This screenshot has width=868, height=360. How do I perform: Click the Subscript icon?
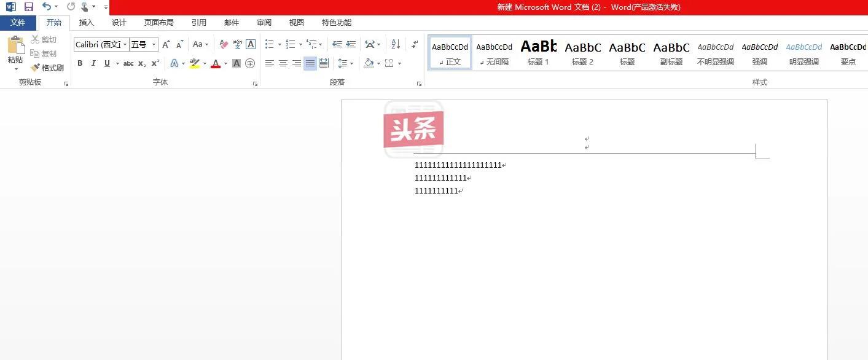click(x=142, y=63)
